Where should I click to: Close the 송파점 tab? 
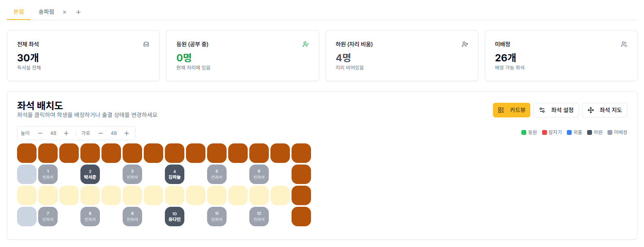(64, 12)
